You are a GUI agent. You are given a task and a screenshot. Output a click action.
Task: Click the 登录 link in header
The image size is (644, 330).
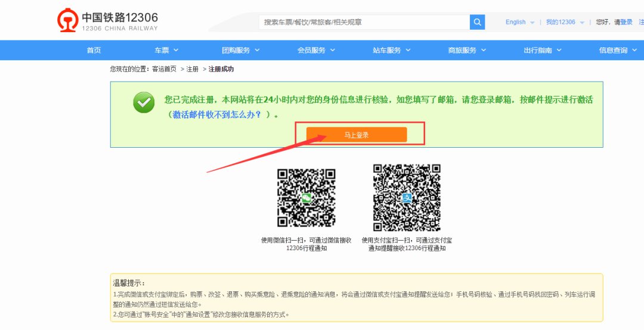point(626,22)
